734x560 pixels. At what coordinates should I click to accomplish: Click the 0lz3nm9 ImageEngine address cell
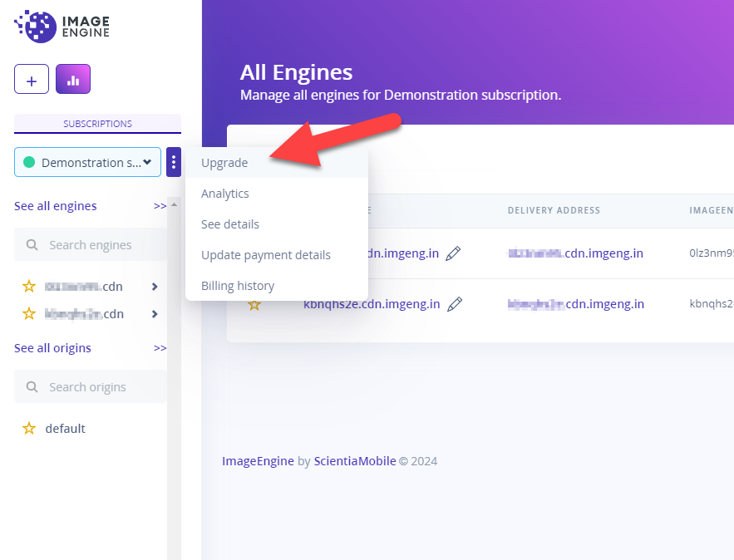[712, 253]
